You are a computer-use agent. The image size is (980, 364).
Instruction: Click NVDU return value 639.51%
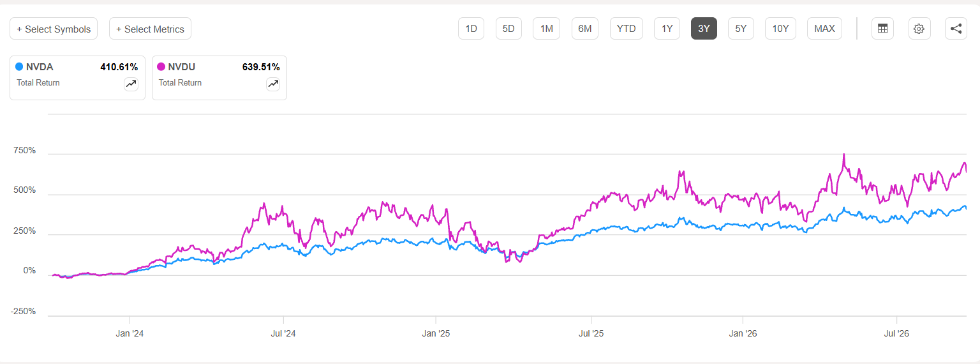click(261, 66)
